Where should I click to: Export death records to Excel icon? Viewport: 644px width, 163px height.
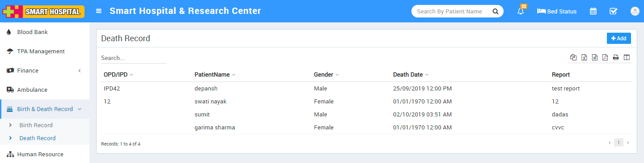(x=584, y=57)
